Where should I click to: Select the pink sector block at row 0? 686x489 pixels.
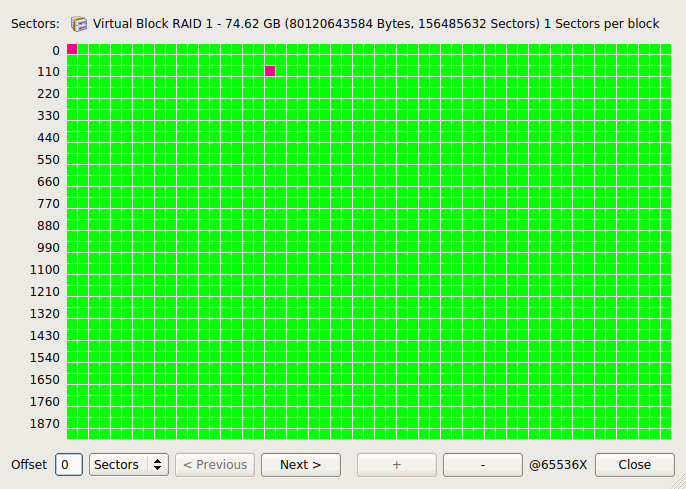(x=72, y=49)
